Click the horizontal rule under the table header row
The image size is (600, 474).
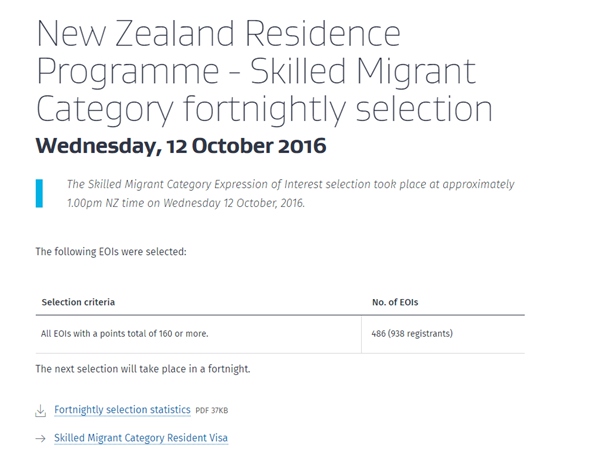click(280, 315)
